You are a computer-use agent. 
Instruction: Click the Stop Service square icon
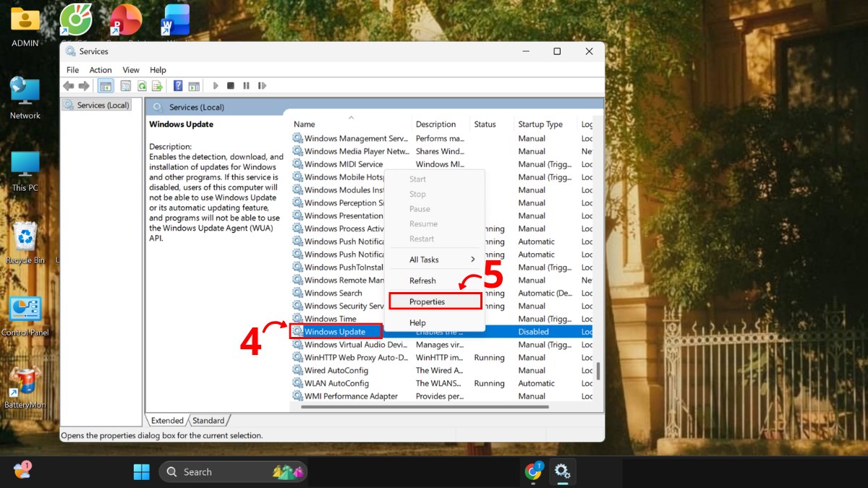tap(230, 85)
